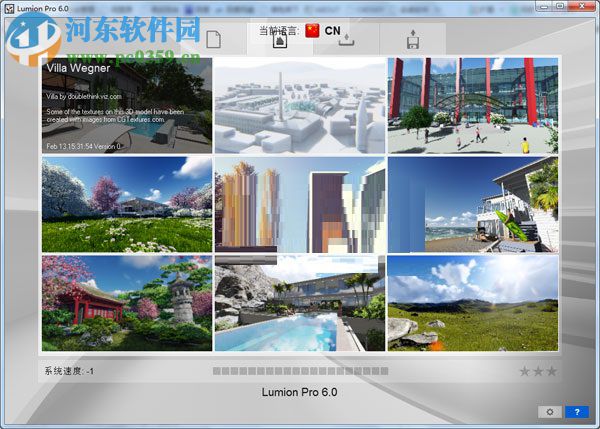600x429 pixels.
Task: Click the '系统速度: -1' status text
Action: point(69,371)
